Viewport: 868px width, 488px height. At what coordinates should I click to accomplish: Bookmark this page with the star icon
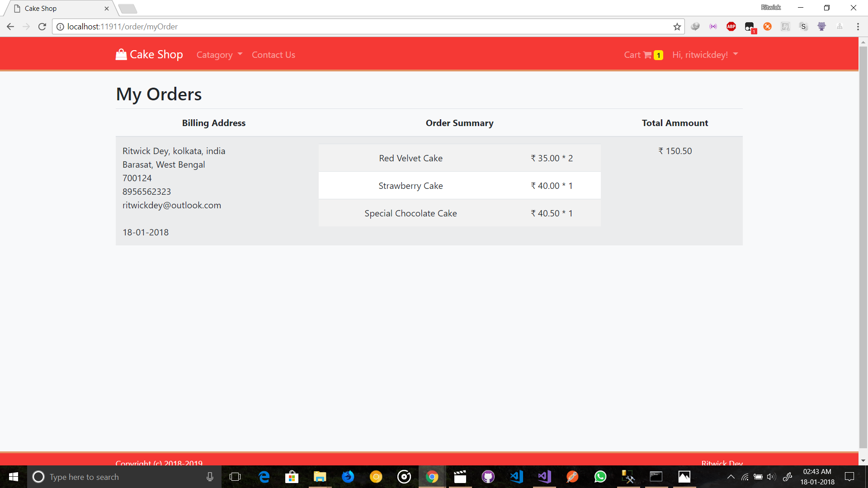click(x=677, y=27)
